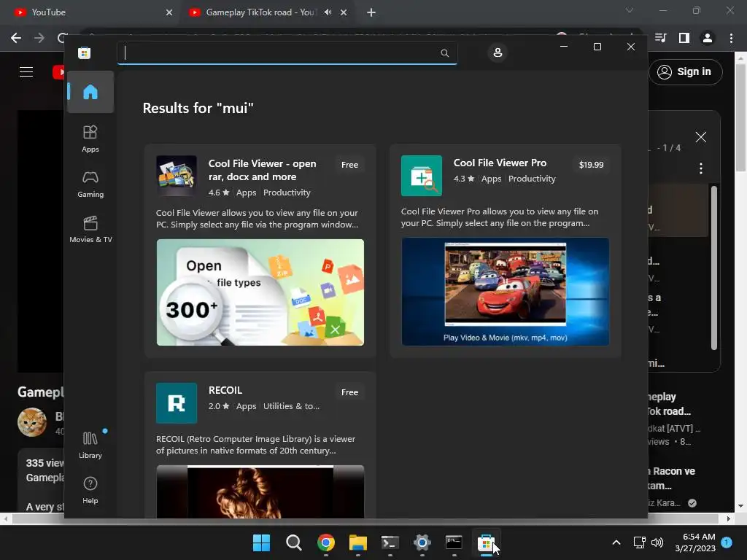747x560 pixels.
Task: Click YouTube playlist panel scrollbar
Action: click(713, 268)
